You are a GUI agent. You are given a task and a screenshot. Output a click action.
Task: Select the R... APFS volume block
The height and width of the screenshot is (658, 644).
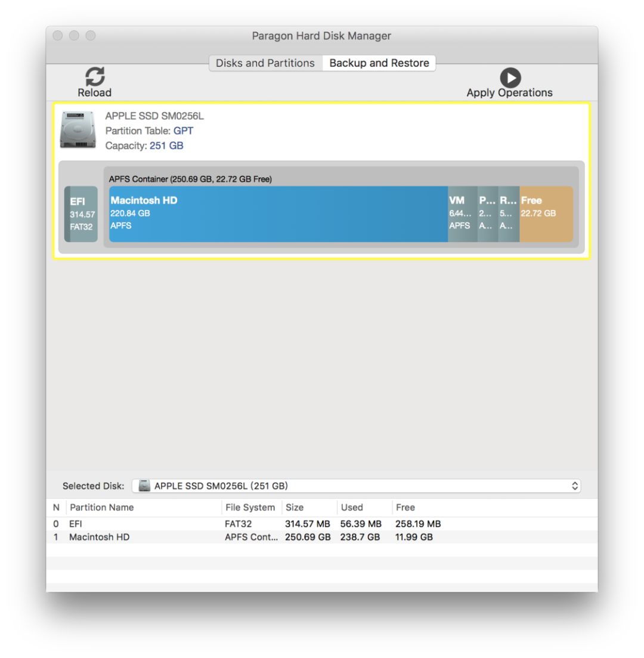click(509, 214)
